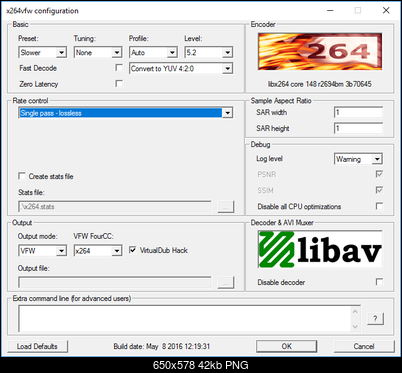Viewport: 402px width, 373px height.
Task: Click the OK button
Action: [286, 346]
